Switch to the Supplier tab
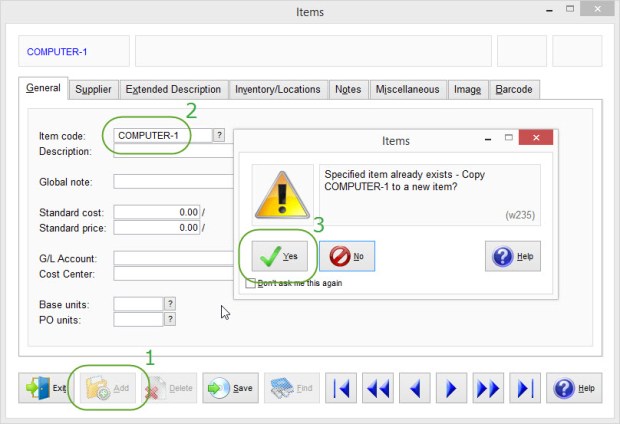Image resolution: width=620 pixels, height=424 pixels. coord(94,89)
